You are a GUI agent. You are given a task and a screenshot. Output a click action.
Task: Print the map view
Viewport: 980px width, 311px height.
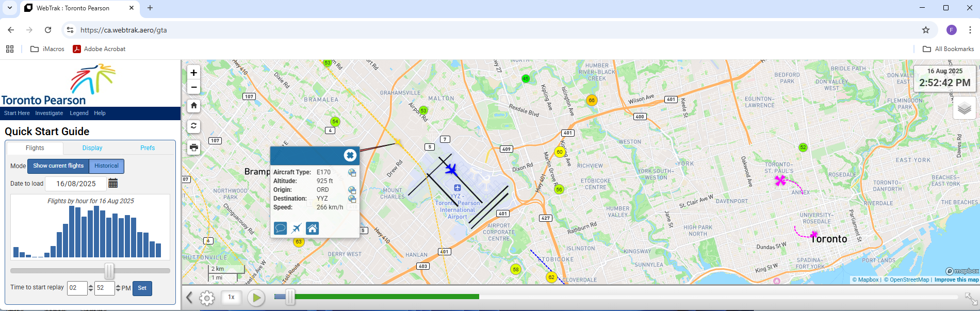coord(194,148)
